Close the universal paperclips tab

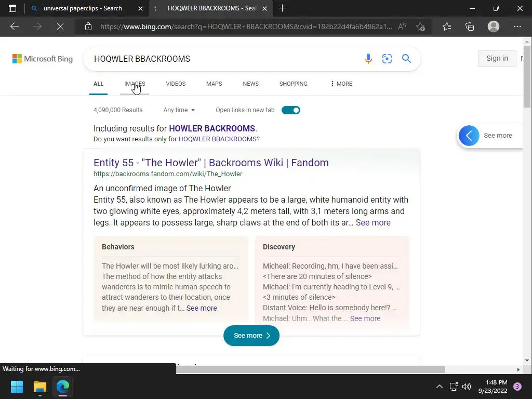[x=140, y=8]
